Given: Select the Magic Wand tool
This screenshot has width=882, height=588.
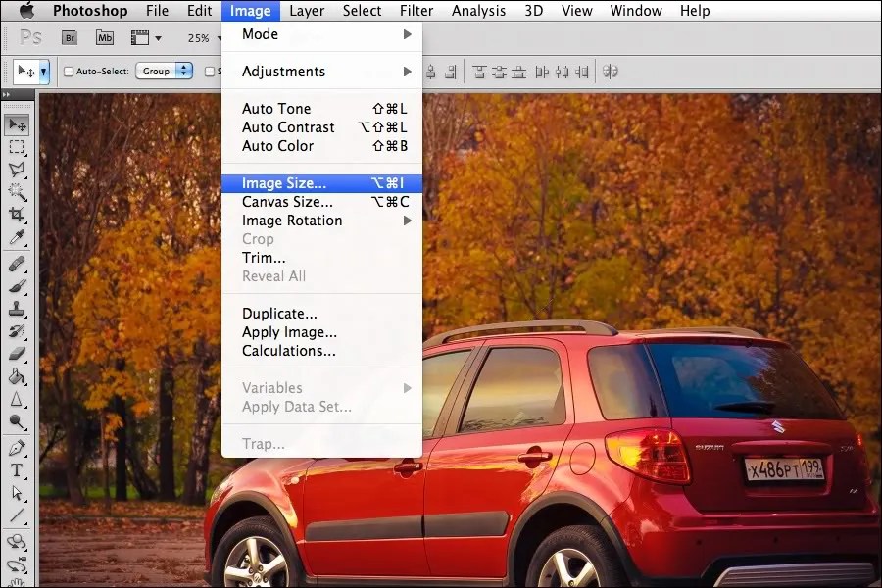Looking at the screenshot, I should pos(17,192).
